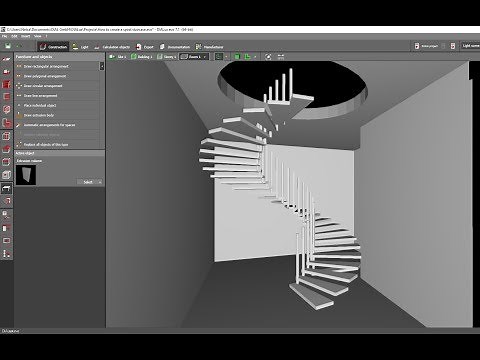The height and width of the screenshot is (360, 480).
Task: Switch to the Calculation objects tab
Action: 112,47
